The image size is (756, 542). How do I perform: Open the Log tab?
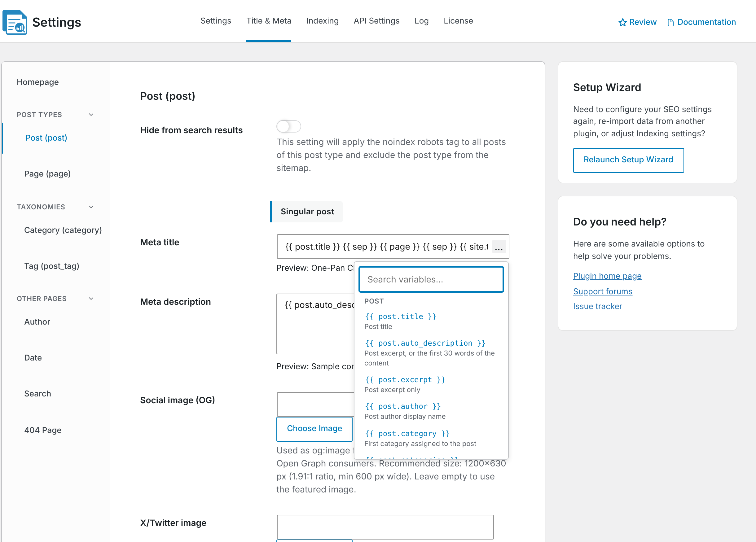click(421, 21)
